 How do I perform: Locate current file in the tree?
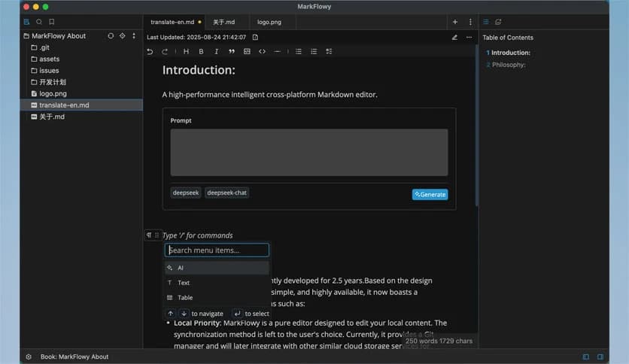123,36
